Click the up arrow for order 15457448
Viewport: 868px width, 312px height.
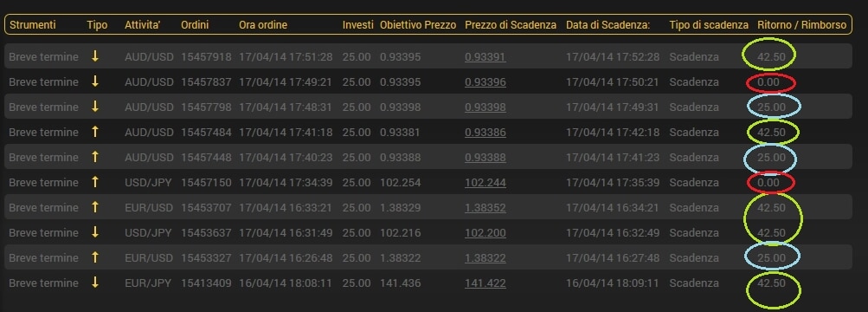click(95, 158)
